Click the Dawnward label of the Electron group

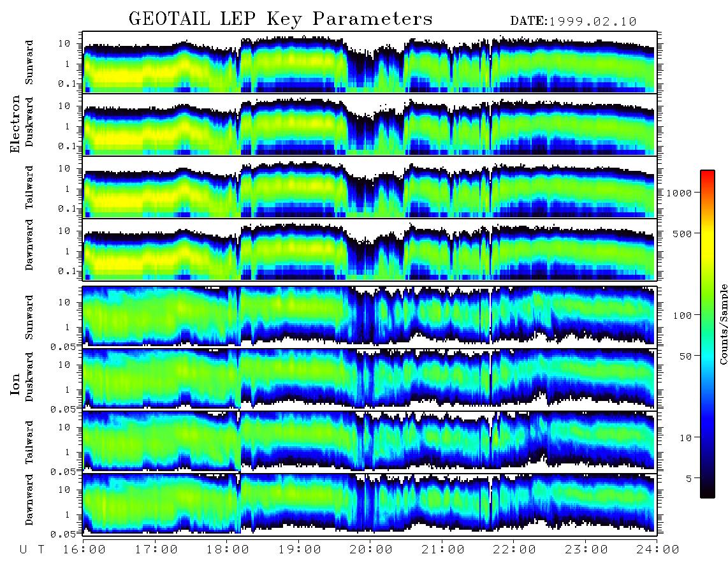point(29,245)
